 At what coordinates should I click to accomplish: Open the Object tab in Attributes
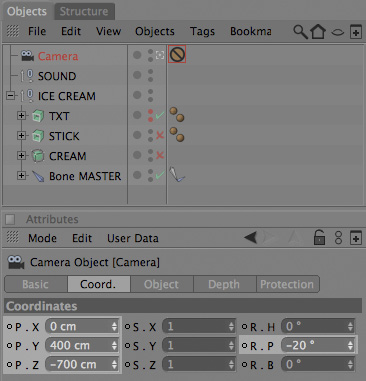tap(161, 284)
